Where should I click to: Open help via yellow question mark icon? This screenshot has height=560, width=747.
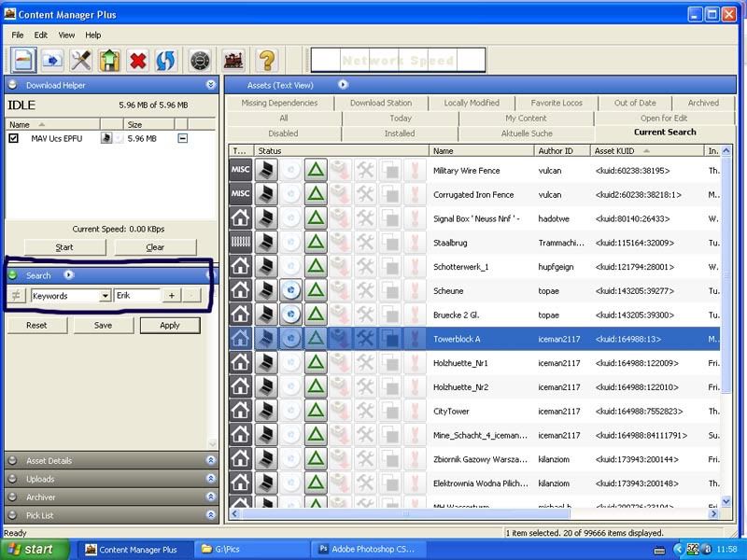[x=267, y=61]
